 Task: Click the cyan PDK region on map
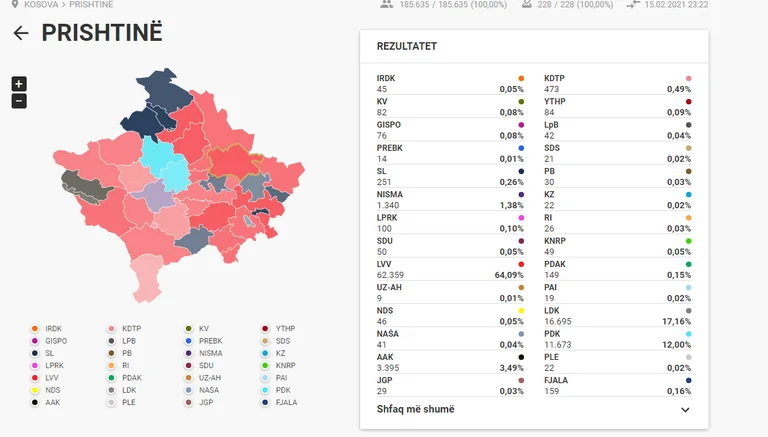click(x=159, y=156)
